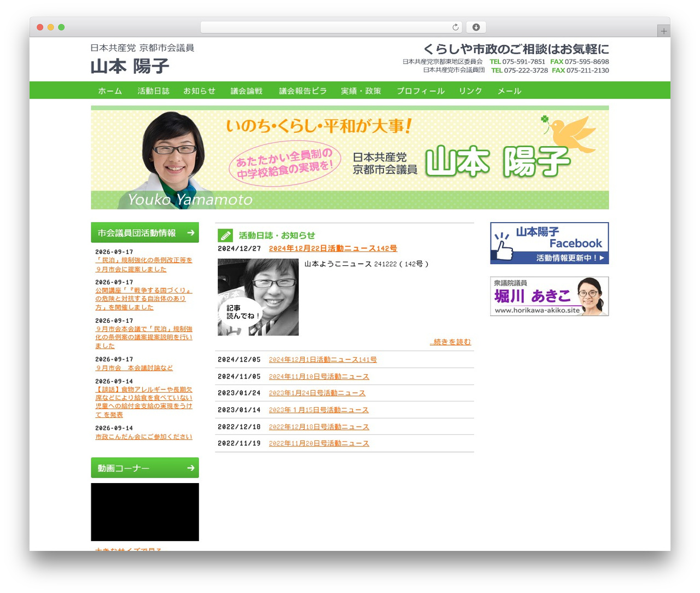Open 2022年12月18日号活動ニュース link
The image size is (700, 593).
coord(319,427)
